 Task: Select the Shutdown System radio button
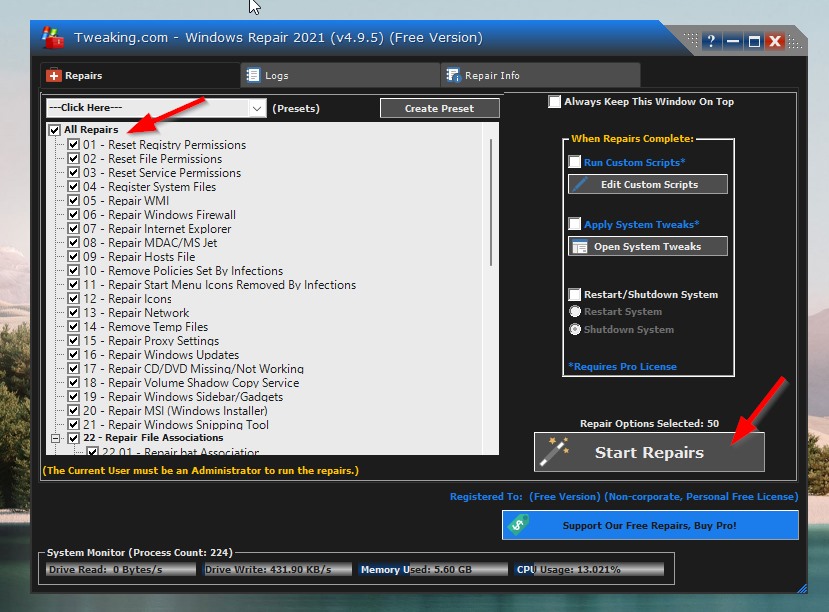click(575, 329)
